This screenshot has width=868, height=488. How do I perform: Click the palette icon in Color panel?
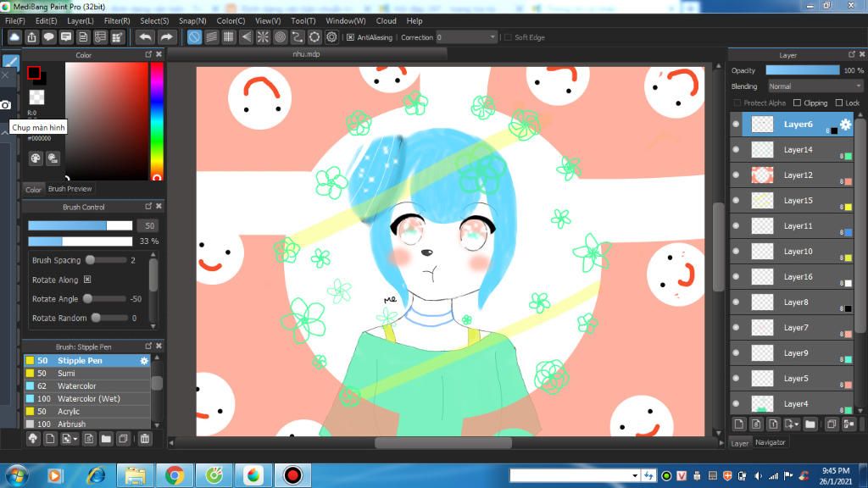(x=36, y=158)
